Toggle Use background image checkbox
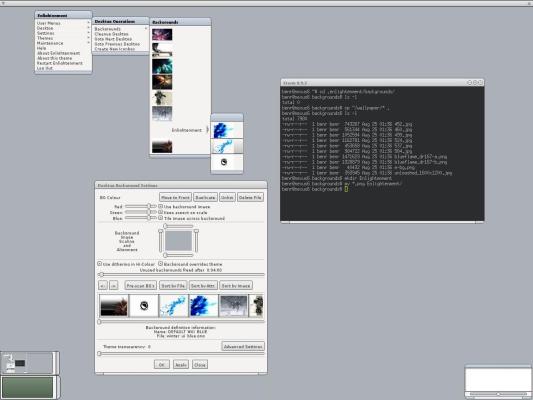 pyautogui.click(x=160, y=206)
